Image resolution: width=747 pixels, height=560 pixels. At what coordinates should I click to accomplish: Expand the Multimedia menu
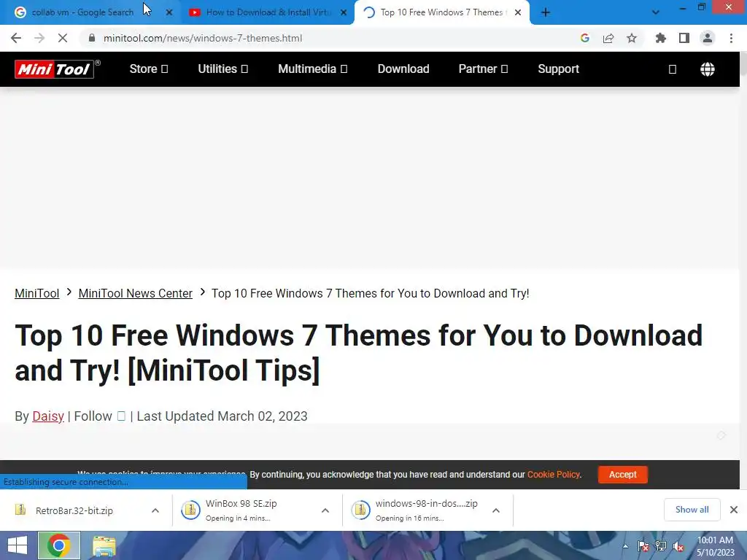312,69
